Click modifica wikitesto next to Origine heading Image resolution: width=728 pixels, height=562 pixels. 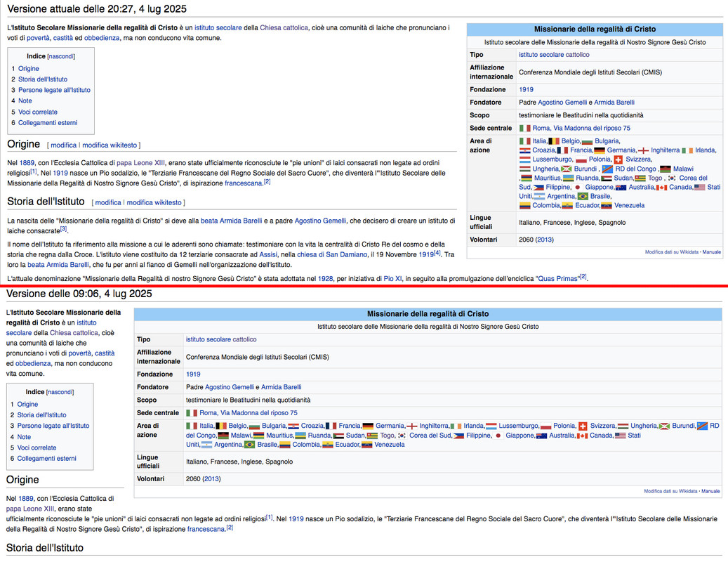110,145
